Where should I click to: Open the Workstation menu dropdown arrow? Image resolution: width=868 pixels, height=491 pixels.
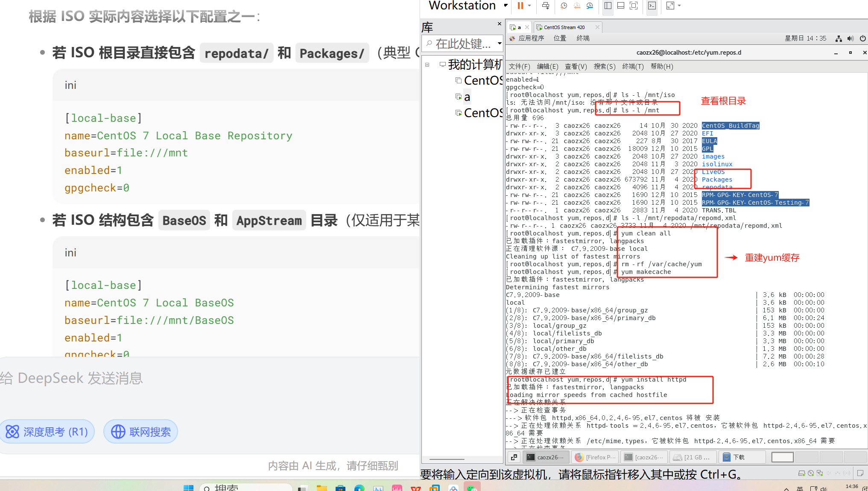tap(506, 6)
